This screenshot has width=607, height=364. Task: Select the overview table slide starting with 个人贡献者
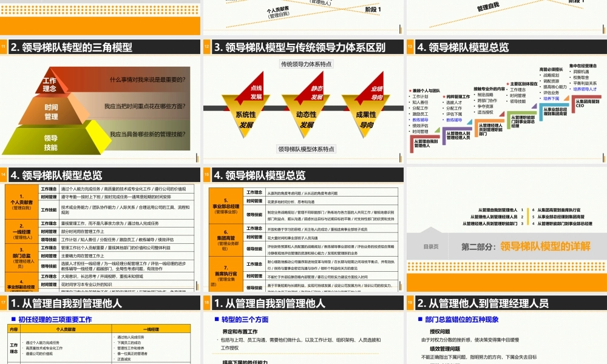click(x=100, y=229)
